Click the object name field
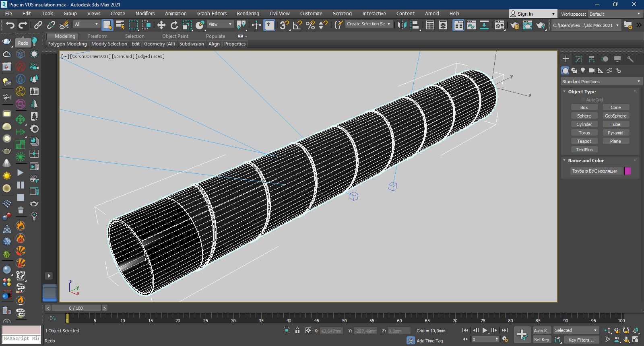This screenshot has height=346, width=644. pos(596,171)
